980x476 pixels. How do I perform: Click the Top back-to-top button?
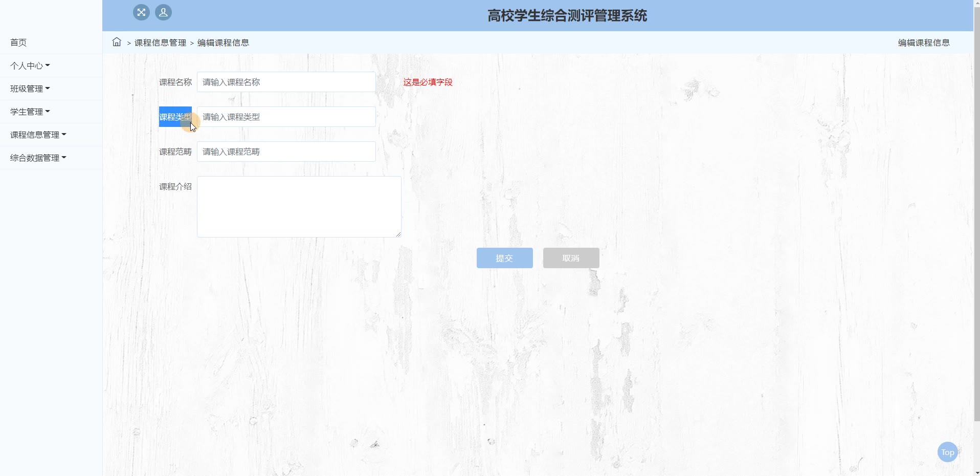(947, 452)
